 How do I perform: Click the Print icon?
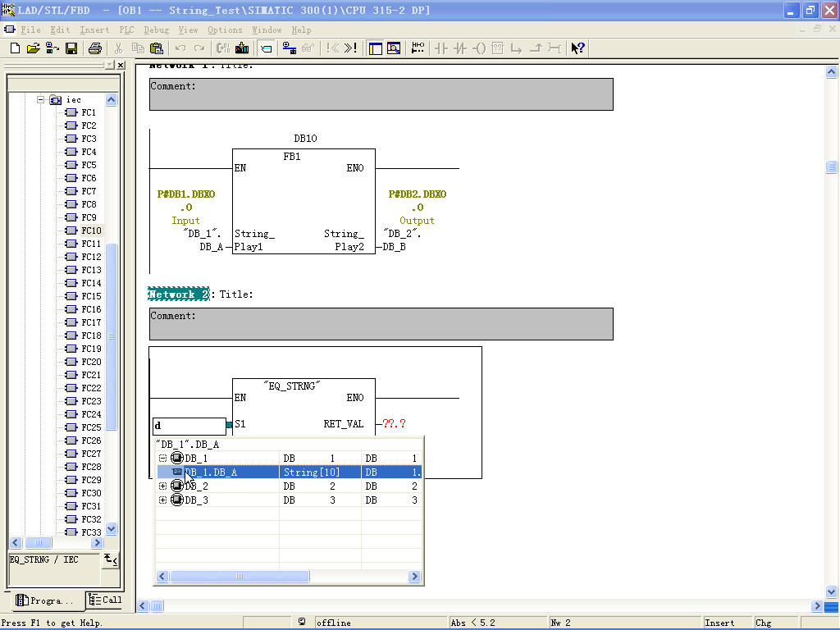click(95, 48)
